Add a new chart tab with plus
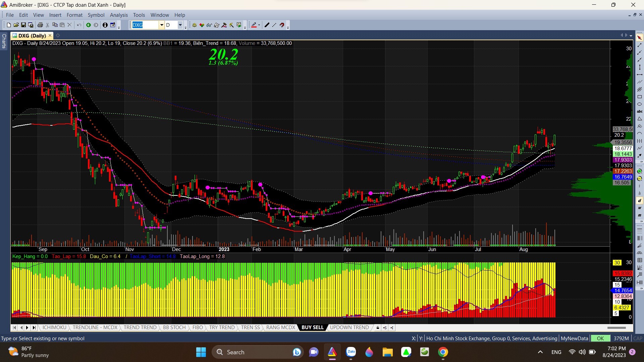644x362 pixels. pyautogui.click(x=58, y=36)
